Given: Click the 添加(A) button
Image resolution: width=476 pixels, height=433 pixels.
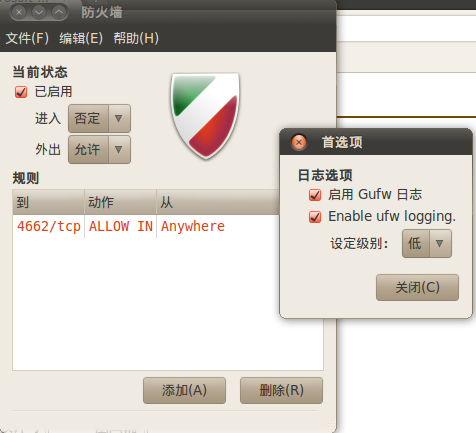Looking at the screenshot, I should click(184, 390).
